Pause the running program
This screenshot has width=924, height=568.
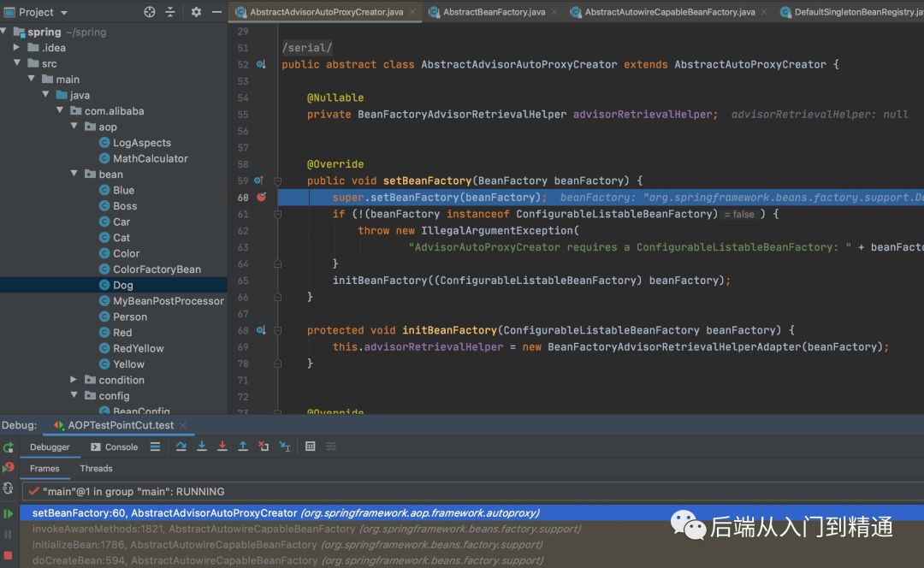[x=9, y=535]
